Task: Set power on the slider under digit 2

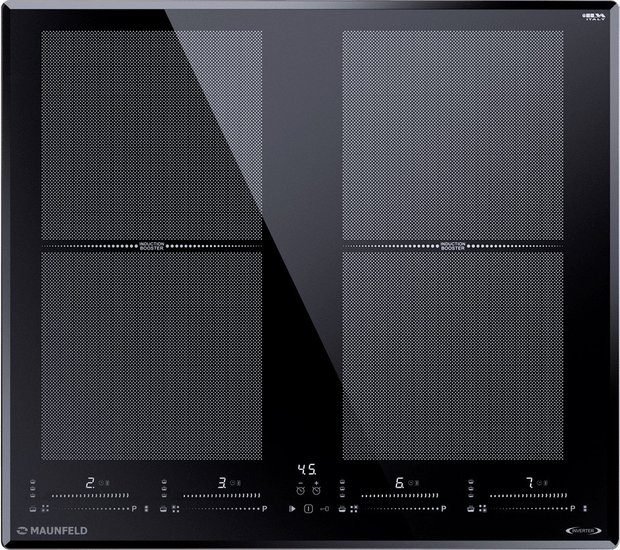Action: 90,495
